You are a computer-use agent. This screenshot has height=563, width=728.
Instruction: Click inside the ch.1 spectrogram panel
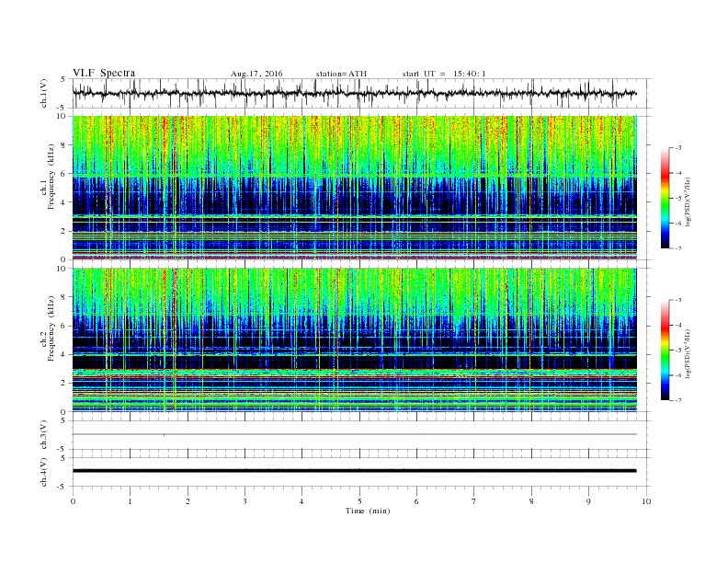[354, 188]
